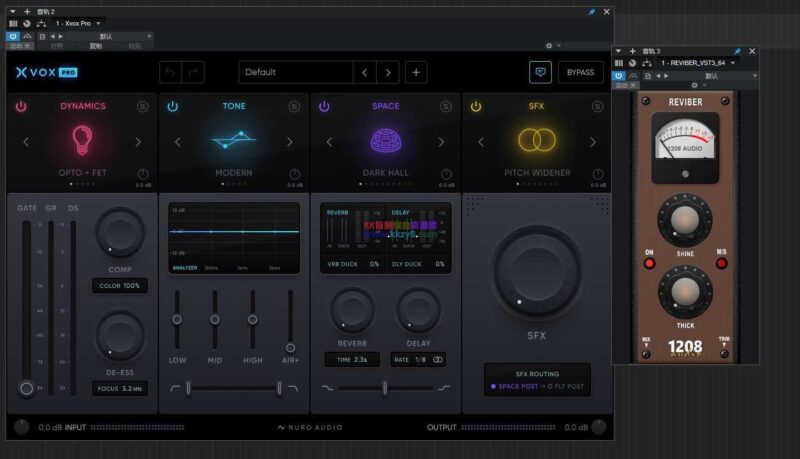The image size is (800, 459).
Task: Click the Reviber THICK knob
Action: click(x=685, y=292)
